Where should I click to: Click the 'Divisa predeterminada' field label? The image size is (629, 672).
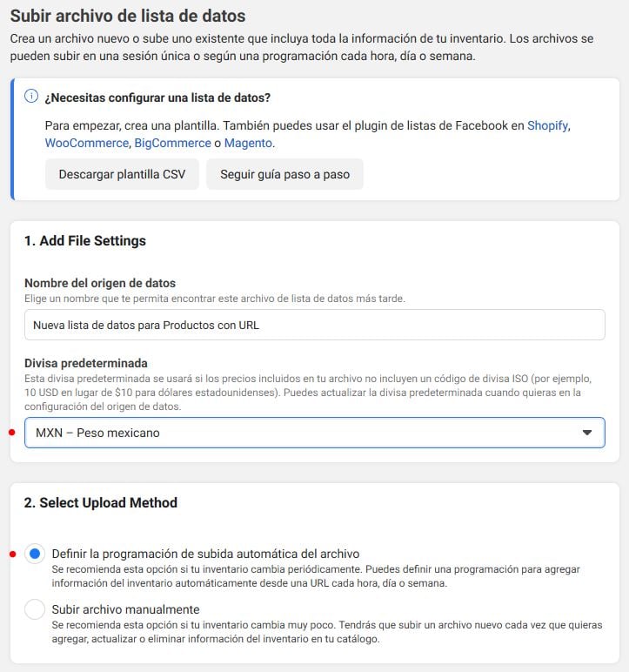(x=86, y=364)
